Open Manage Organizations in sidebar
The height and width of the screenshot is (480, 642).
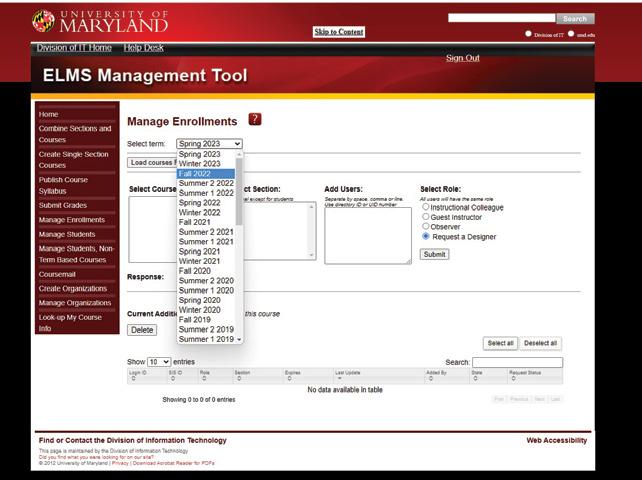click(75, 303)
